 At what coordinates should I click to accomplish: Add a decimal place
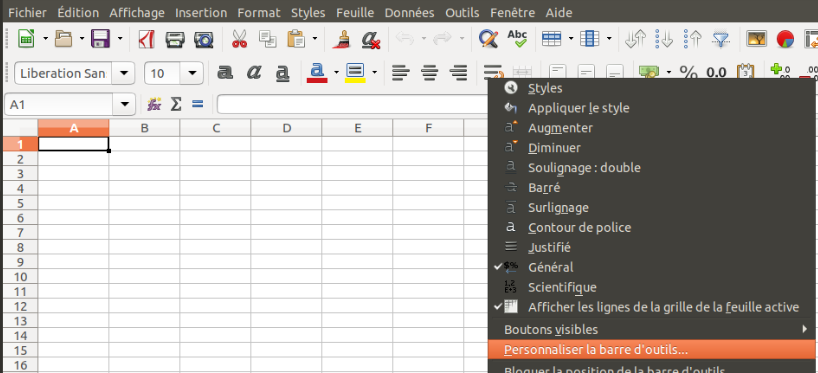pyautogui.click(x=780, y=71)
